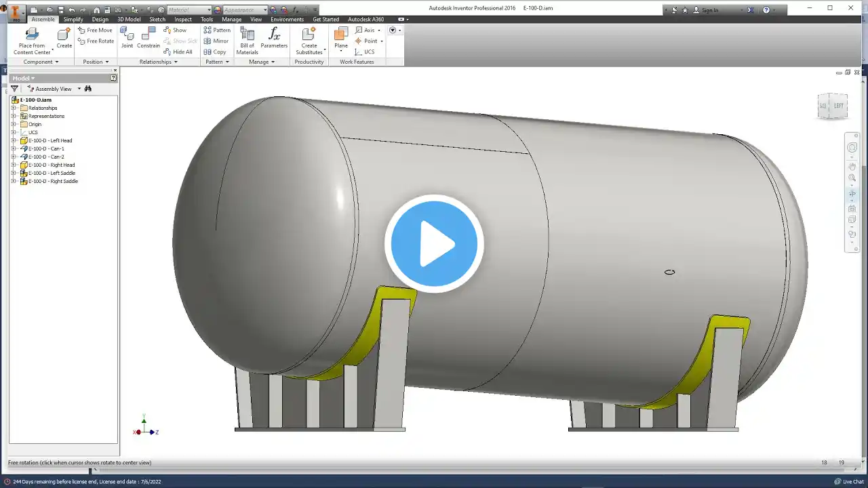Expand the E-100-D - Left Head node
The height and width of the screenshot is (488, 868).
click(x=14, y=140)
